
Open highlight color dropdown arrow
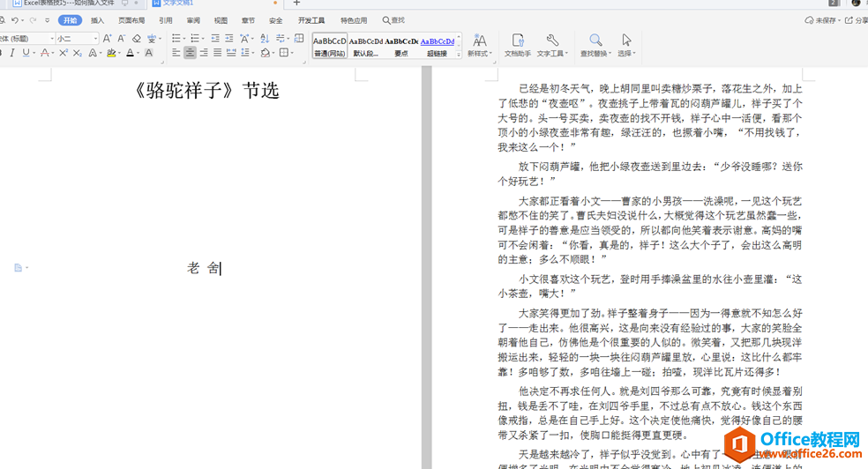(x=120, y=53)
